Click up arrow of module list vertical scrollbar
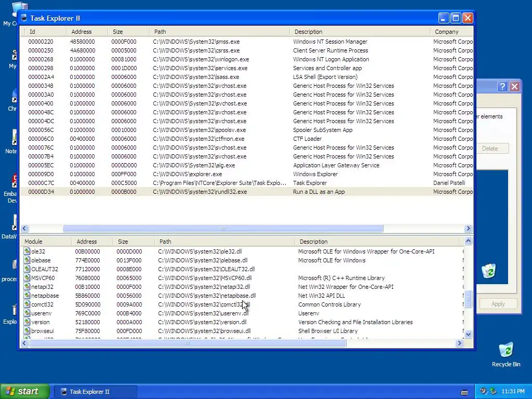The image size is (532, 399). coord(468,241)
